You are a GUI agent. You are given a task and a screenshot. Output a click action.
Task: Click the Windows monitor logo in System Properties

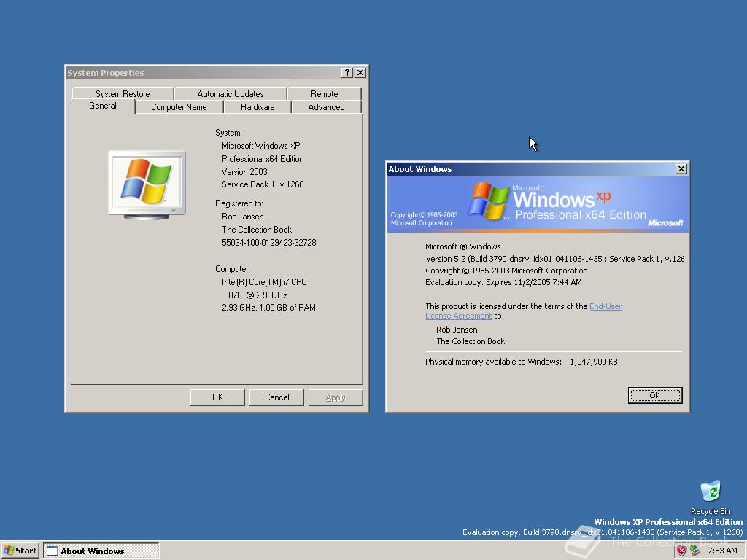tap(147, 184)
